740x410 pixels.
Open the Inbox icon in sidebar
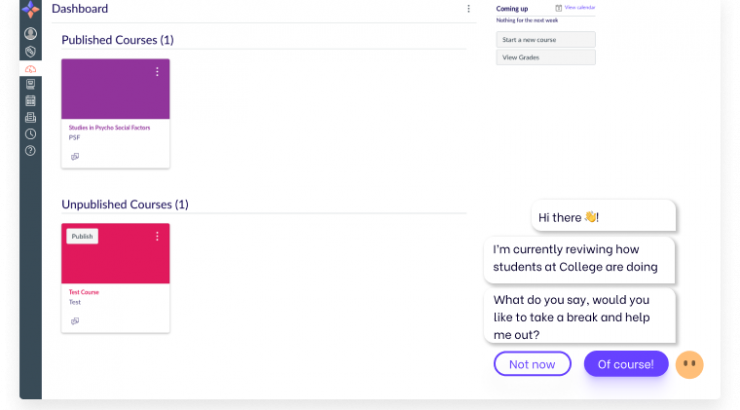(x=30, y=117)
